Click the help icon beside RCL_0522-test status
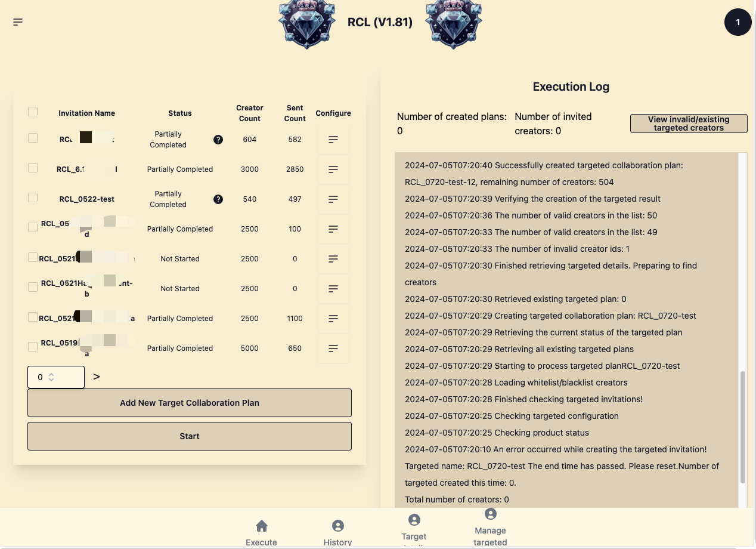756x549 pixels. pyautogui.click(x=218, y=199)
